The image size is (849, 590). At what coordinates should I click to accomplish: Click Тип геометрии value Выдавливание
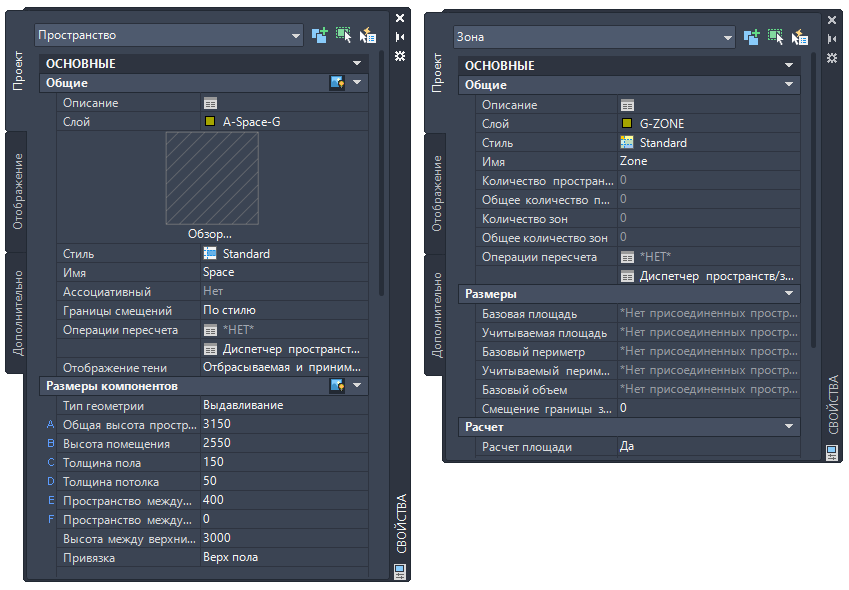(284, 405)
